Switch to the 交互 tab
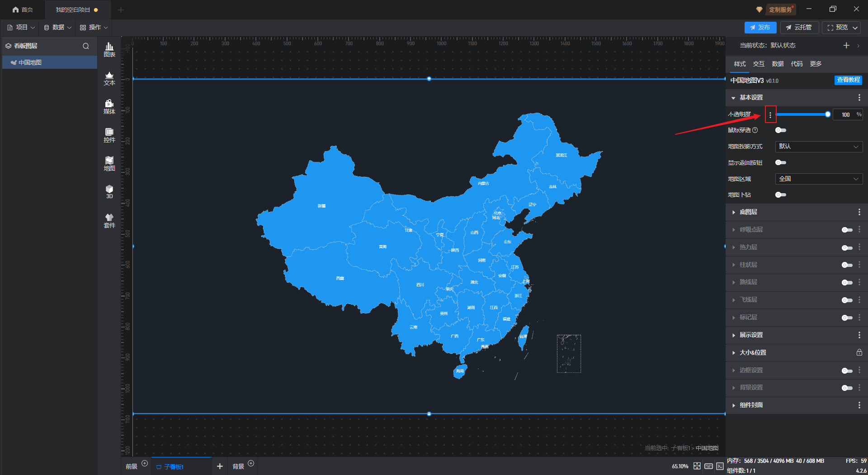 click(x=759, y=64)
